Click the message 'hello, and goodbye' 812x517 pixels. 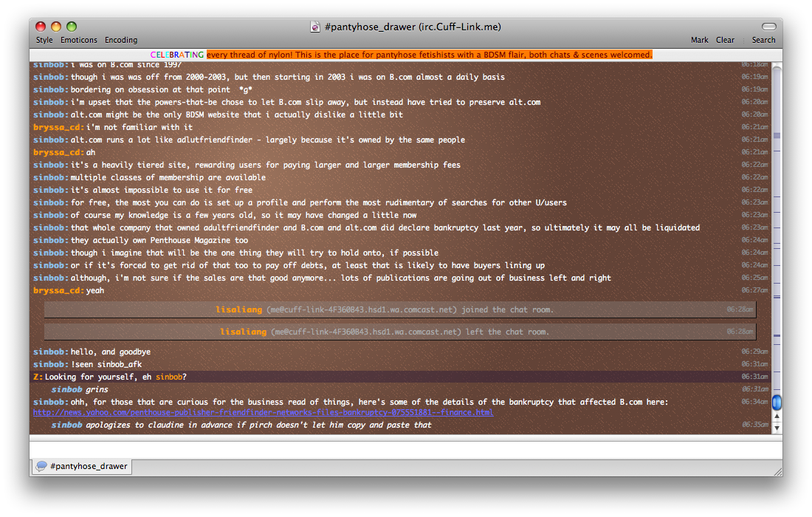(x=110, y=352)
